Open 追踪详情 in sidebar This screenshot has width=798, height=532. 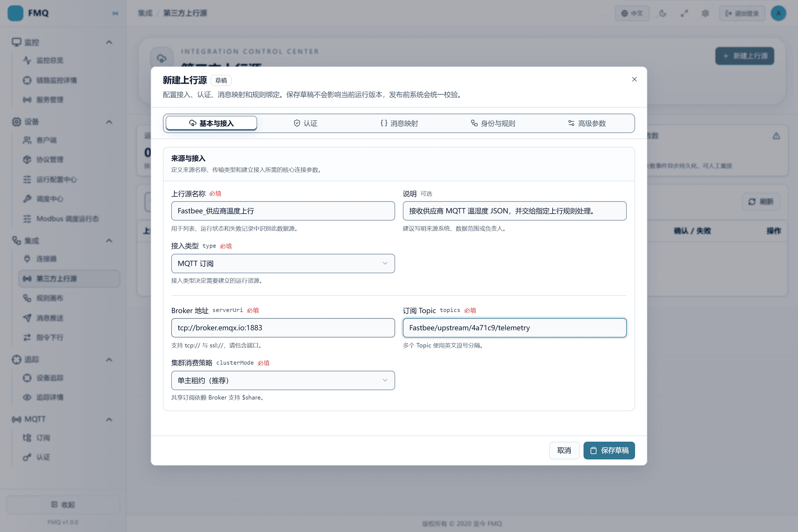pyautogui.click(x=69, y=397)
